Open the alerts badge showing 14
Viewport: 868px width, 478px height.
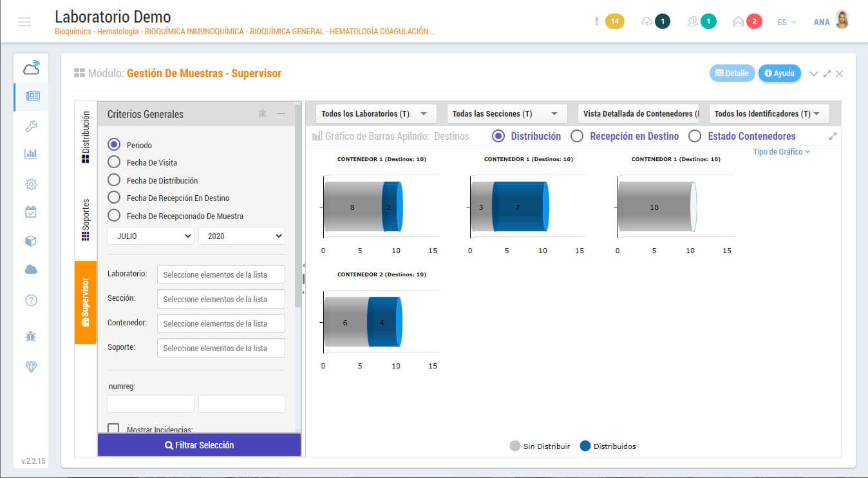coord(614,22)
